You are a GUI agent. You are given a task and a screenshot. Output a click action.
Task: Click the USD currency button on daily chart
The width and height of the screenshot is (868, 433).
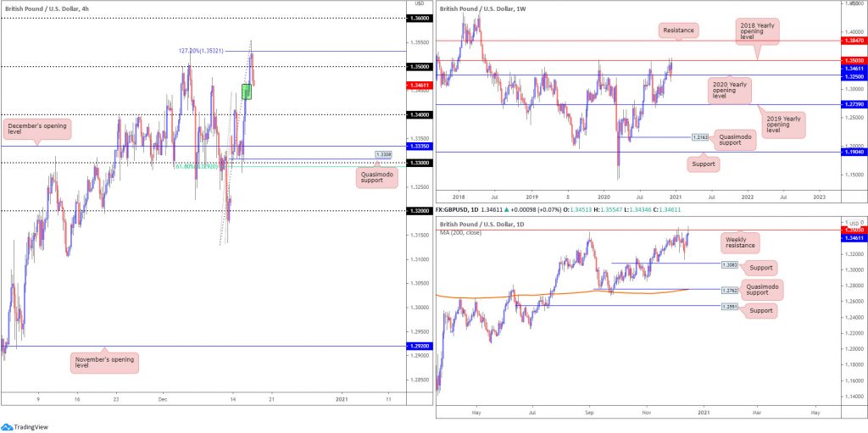pos(853,223)
